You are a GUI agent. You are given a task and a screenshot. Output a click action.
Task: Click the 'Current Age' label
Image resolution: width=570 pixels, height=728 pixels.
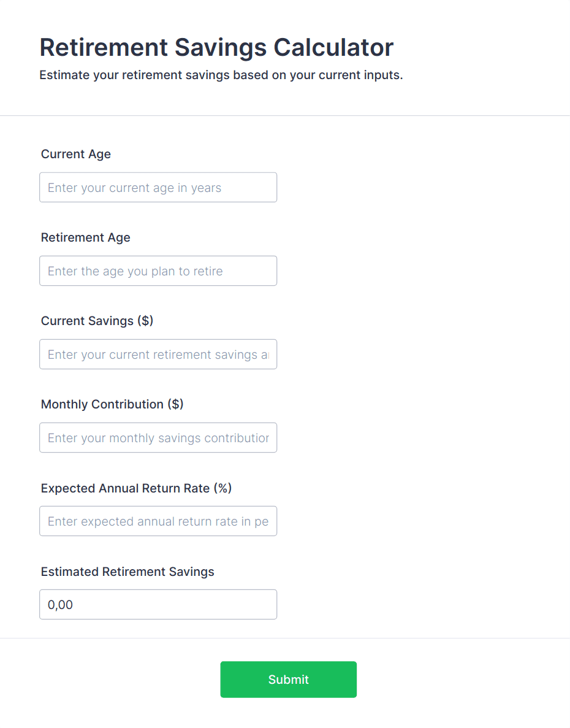[x=76, y=154]
